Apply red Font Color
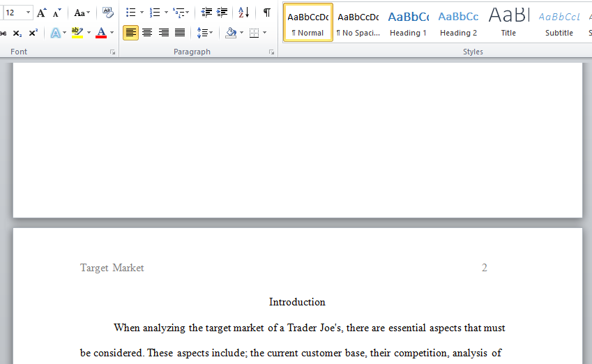The height and width of the screenshot is (364, 592). tap(101, 33)
